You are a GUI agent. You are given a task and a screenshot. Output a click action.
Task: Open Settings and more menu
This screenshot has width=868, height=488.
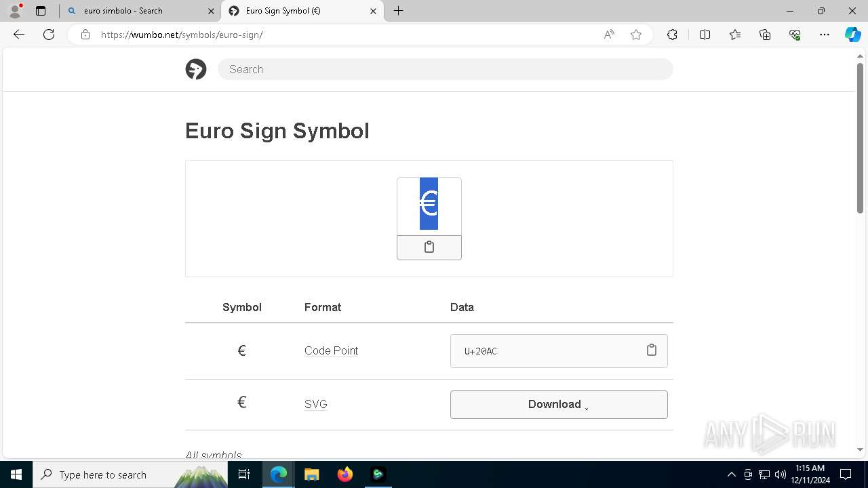[x=825, y=35]
